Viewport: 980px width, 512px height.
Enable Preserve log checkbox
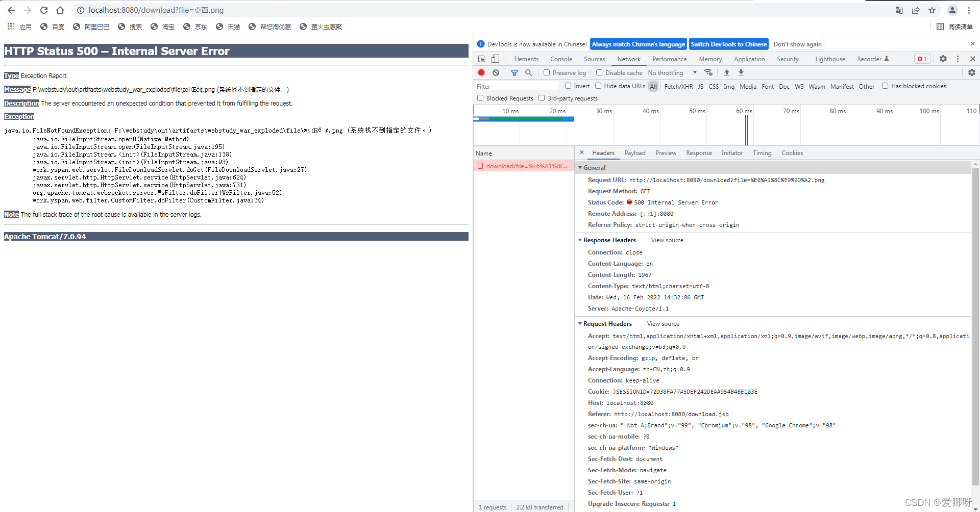(547, 73)
